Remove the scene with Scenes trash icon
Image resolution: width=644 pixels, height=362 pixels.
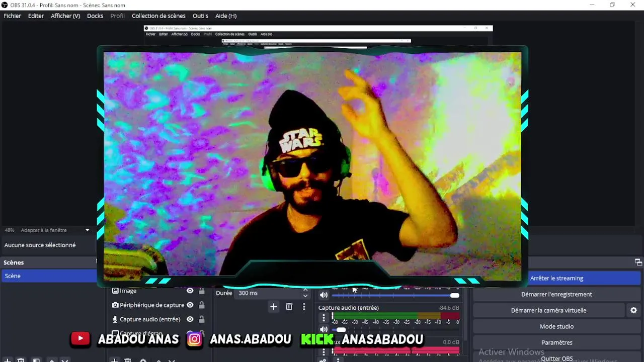[x=21, y=360]
